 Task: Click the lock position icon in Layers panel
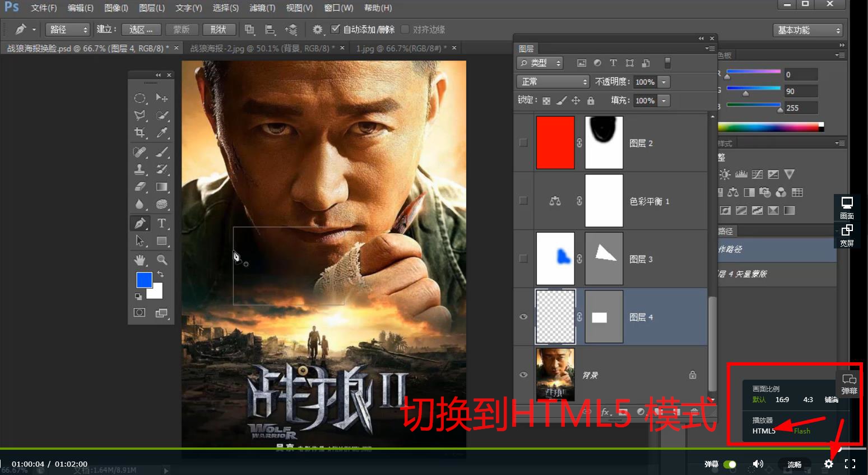[x=575, y=100]
